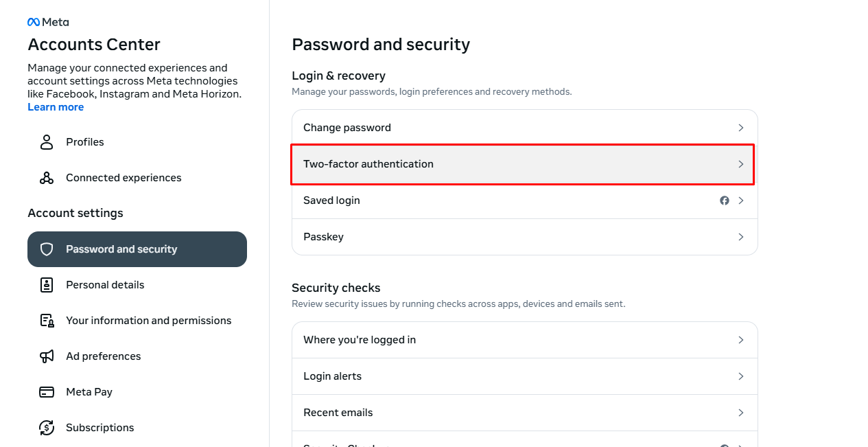Screen dimensions: 868x447
Task: Click the Meta logo at top left
Action: point(48,22)
